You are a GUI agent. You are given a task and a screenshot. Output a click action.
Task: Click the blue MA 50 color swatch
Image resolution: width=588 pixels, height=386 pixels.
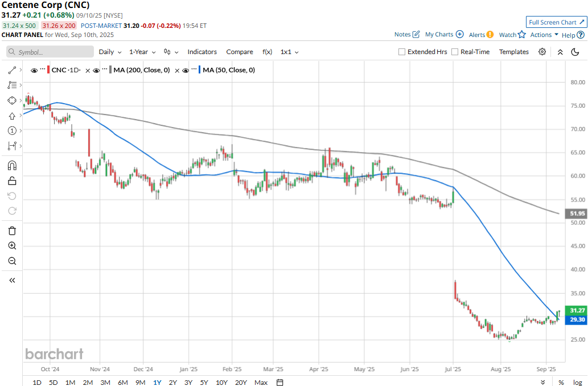pos(199,70)
